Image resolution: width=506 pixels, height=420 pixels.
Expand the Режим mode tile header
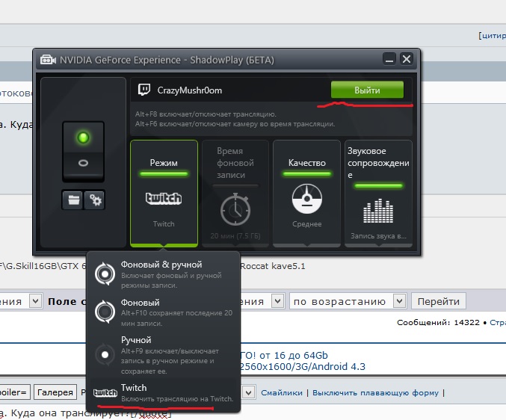(164, 162)
